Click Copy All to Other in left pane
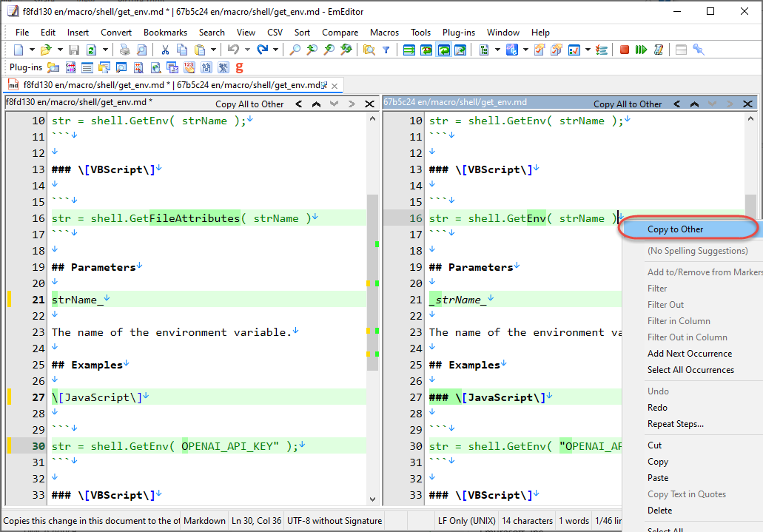The width and height of the screenshot is (763, 532). click(x=249, y=104)
